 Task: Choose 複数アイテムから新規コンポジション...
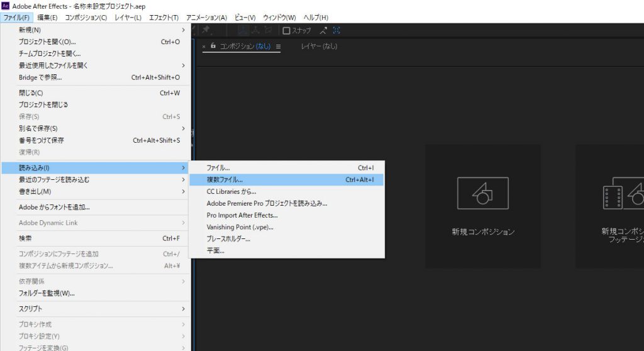click(x=95, y=266)
